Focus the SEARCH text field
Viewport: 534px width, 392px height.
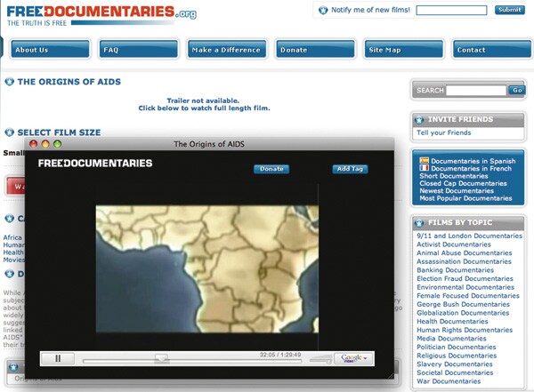476,91
